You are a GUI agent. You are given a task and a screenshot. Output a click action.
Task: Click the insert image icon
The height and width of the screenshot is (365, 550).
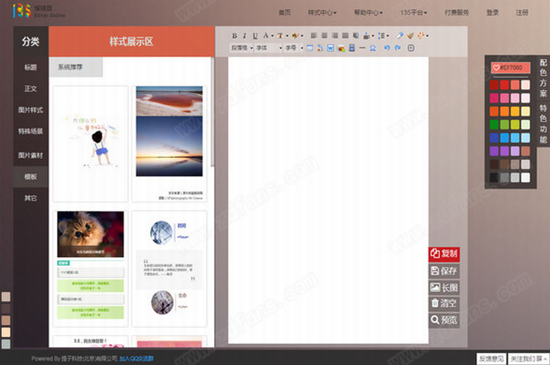pyautogui.click(x=341, y=48)
